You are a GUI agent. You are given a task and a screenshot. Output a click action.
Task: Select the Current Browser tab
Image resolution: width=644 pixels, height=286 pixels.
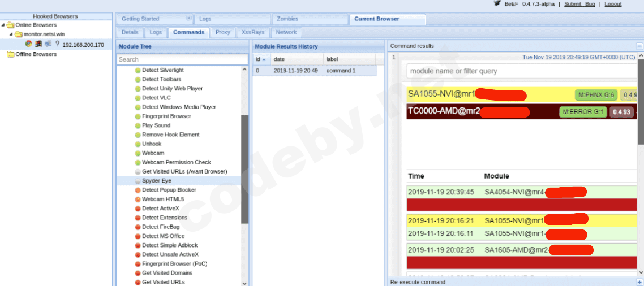388,19
